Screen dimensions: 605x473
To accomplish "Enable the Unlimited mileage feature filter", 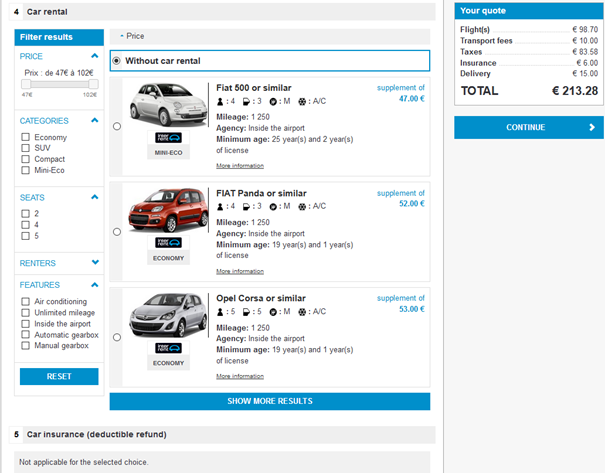I will point(26,313).
